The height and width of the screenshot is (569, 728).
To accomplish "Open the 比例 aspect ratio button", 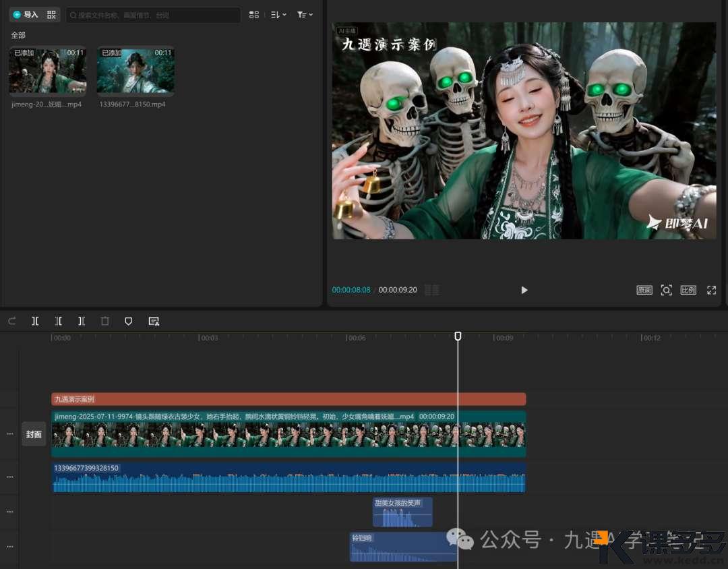I will [688, 291].
